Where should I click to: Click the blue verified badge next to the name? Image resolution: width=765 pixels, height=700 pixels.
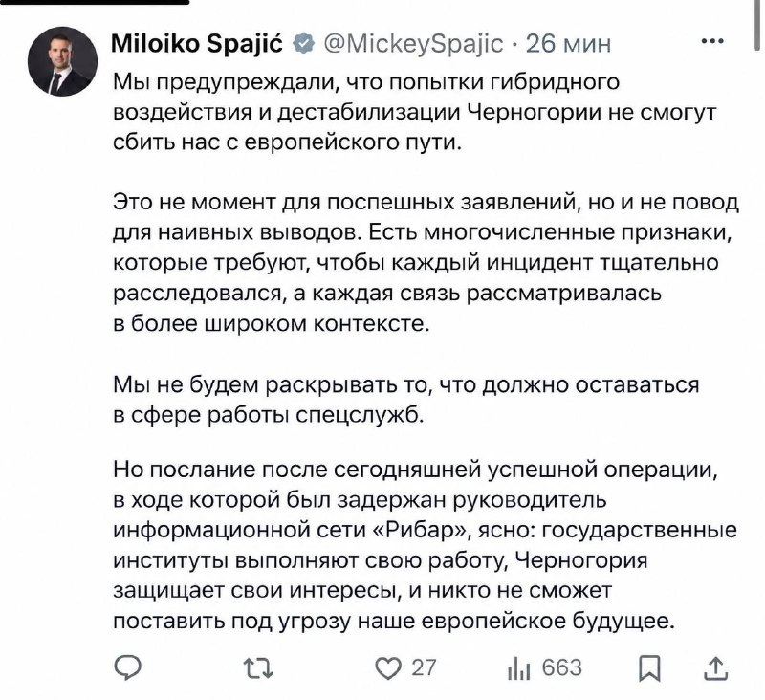pyautogui.click(x=303, y=44)
